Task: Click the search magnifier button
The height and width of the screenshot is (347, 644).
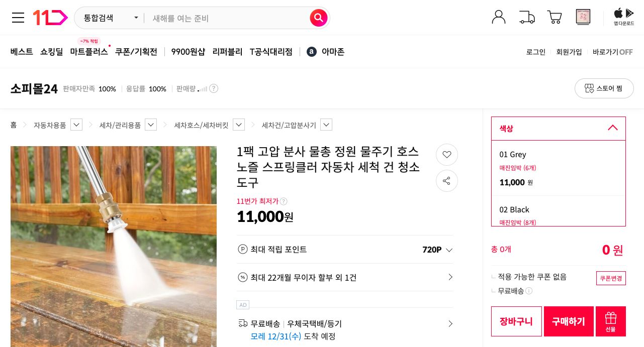Action: [x=319, y=18]
